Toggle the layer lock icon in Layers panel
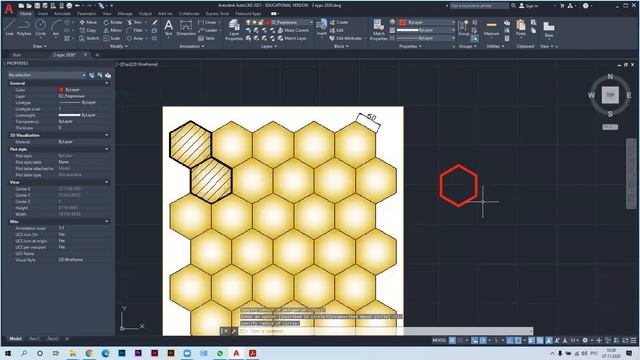Viewport: 640px width, 360px height. (x=261, y=22)
